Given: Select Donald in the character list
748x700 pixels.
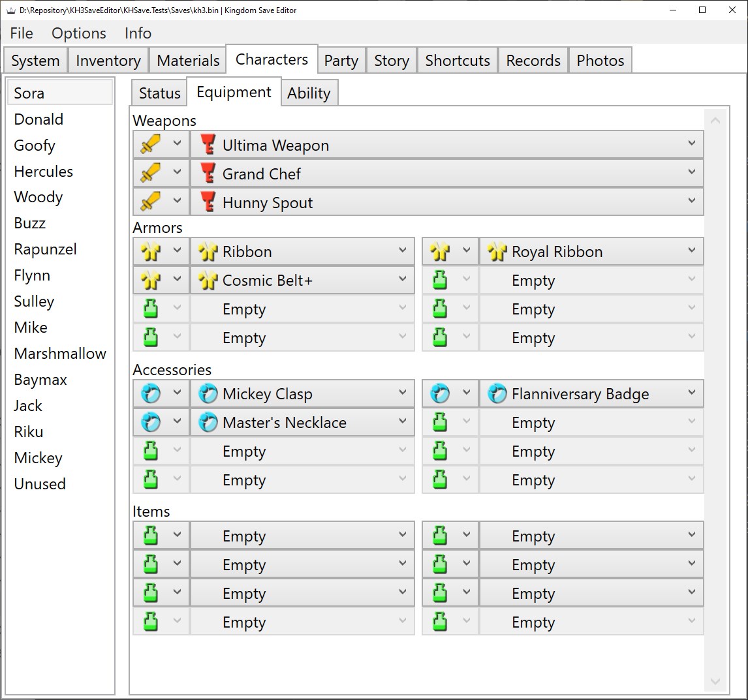Looking at the screenshot, I should click(60, 119).
